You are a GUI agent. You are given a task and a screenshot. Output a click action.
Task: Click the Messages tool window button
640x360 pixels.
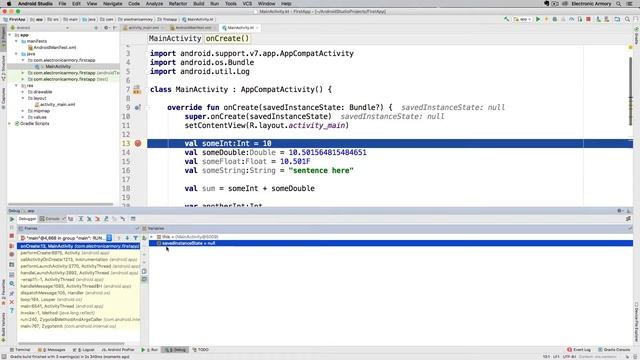point(52,350)
